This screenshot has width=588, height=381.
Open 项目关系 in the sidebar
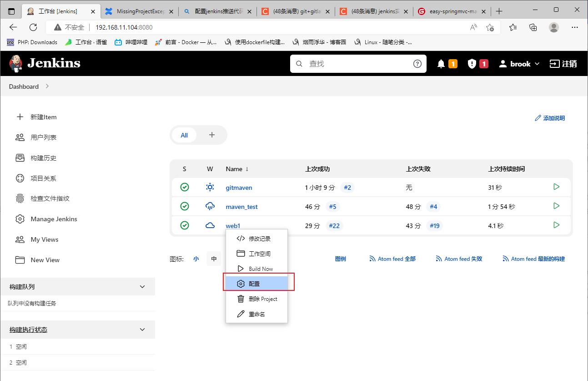coord(36,178)
